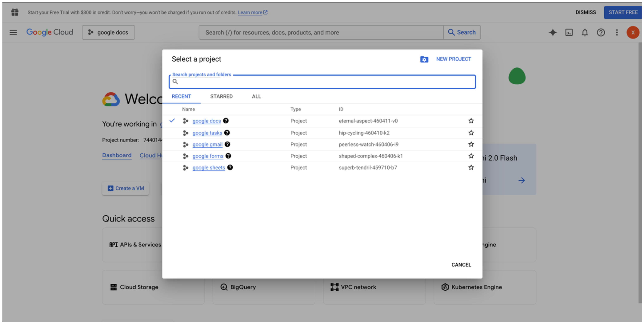Open the notifications bell
644x324 pixels.
coord(585,32)
